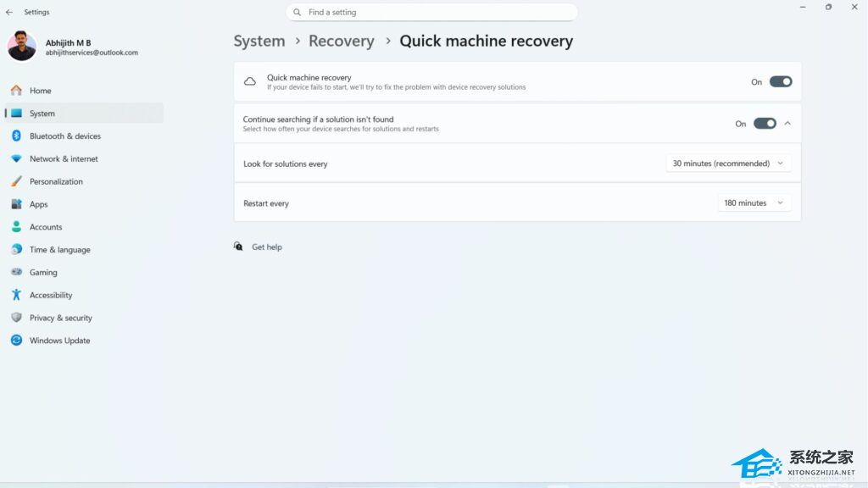Click the Personalization paintbrush icon
Viewport: 868px width, 488px height.
(17, 181)
